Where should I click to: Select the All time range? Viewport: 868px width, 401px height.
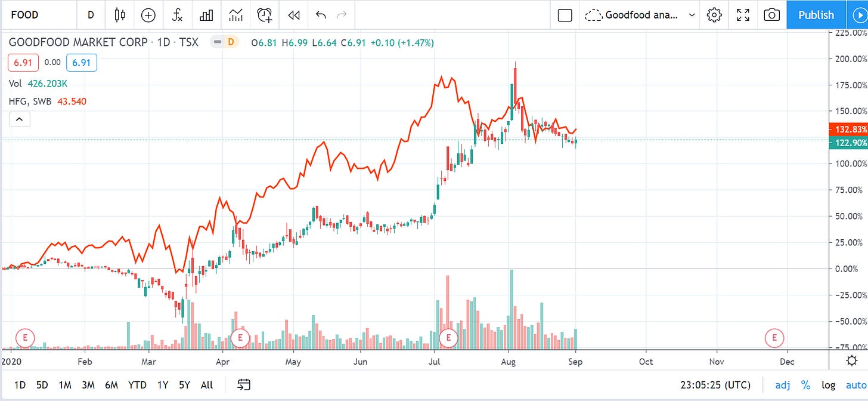207,385
